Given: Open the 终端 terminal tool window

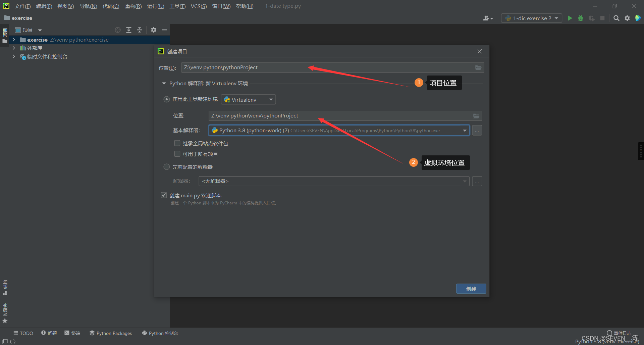Looking at the screenshot, I should (72, 333).
